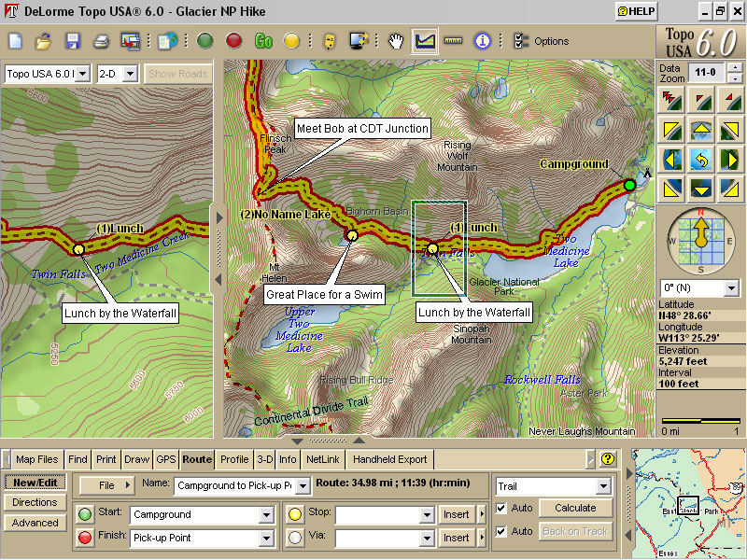
Task: Click zoom out one level globe button
Action: (701, 100)
